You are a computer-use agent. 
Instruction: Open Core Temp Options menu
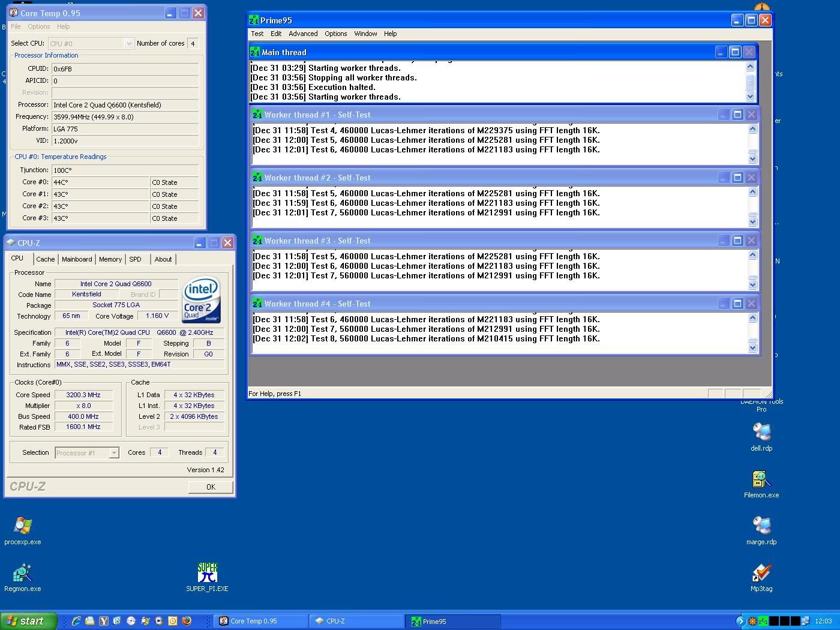point(39,26)
